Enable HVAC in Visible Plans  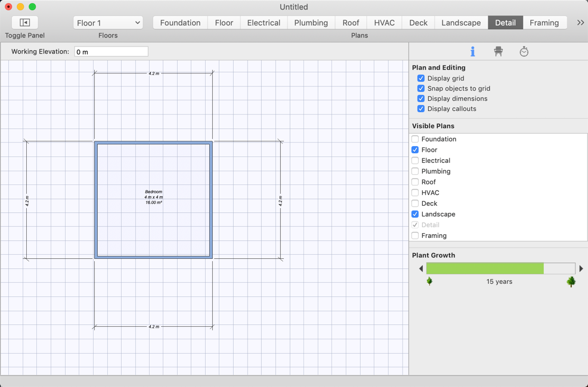[x=415, y=193]
